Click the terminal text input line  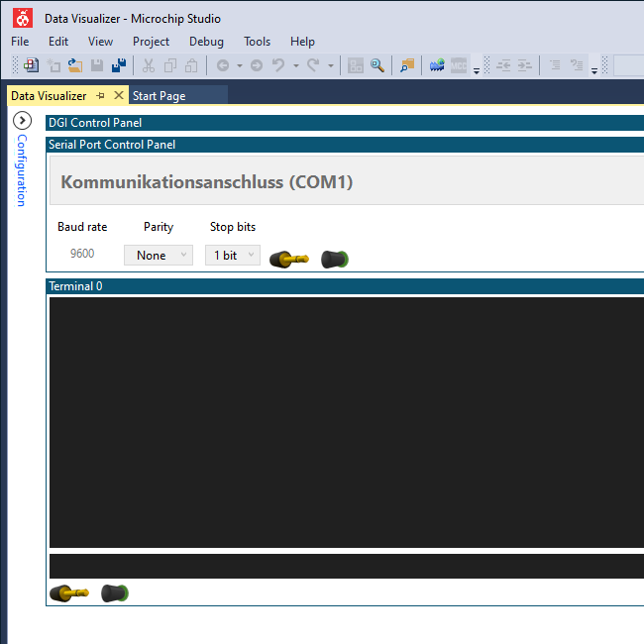[x=347, y=566]
